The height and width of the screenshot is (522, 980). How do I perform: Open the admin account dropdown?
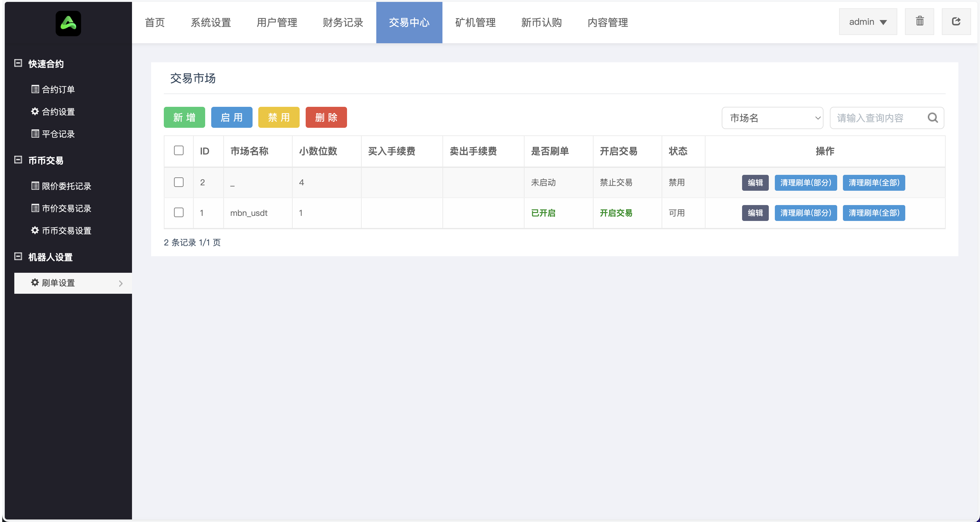point(867,22)
